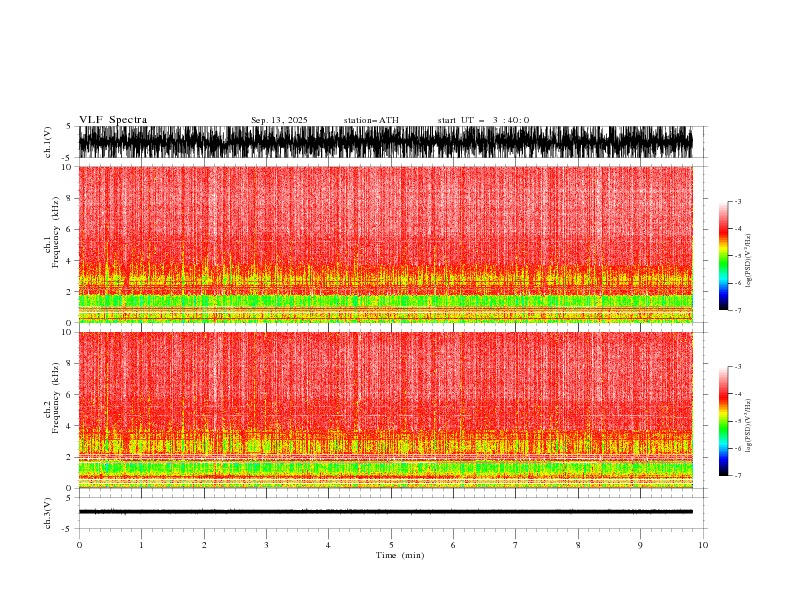Screen dimensions: 792x612
Task: Click the 'ch.1(V)' waveform axis label
Action: point(48,142)
